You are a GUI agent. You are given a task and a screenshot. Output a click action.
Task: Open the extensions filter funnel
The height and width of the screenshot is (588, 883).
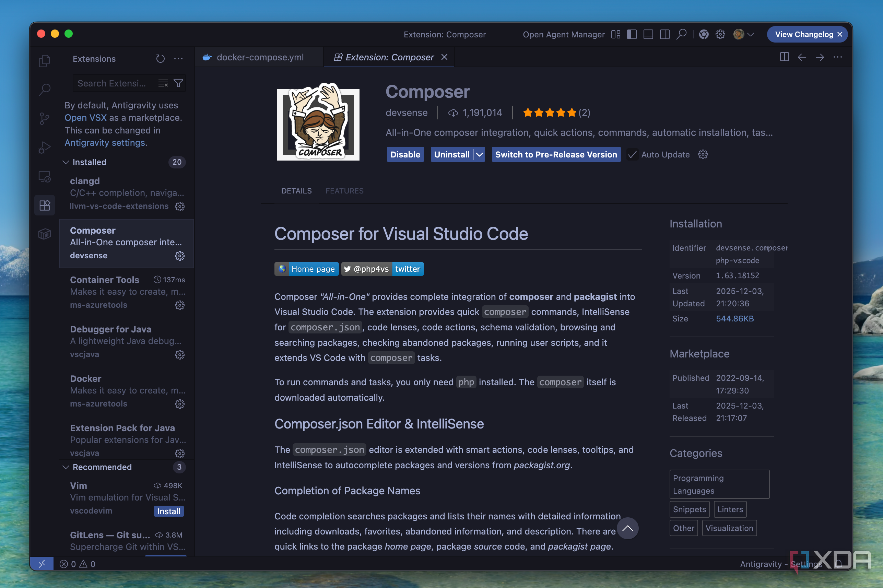[178, 83]
